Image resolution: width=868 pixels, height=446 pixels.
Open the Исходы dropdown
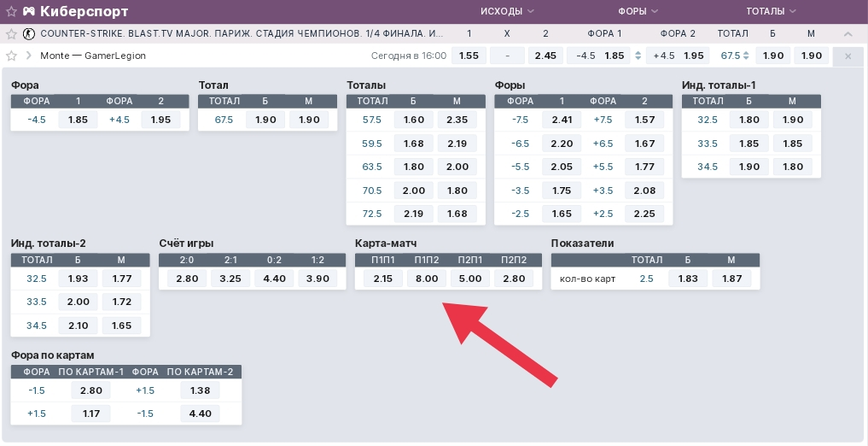pos(507,11)
